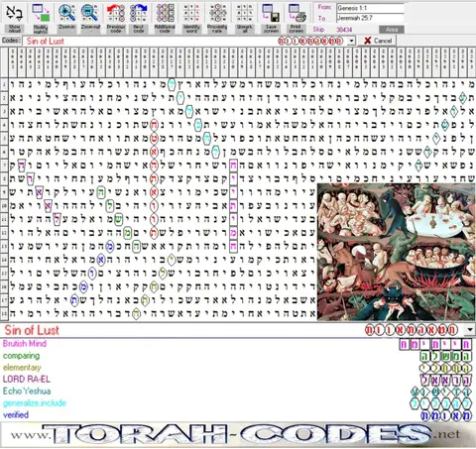Click the hell painting thumbnail over the matrix
Image resolution: width=476 pixels, height=449 pixels.
click(396, 252)
